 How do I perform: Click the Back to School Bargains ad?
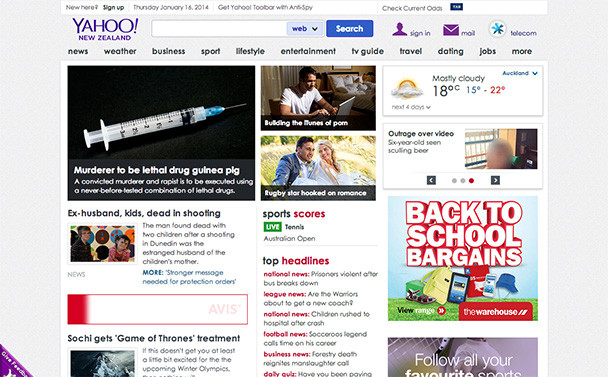click(463, 258)
